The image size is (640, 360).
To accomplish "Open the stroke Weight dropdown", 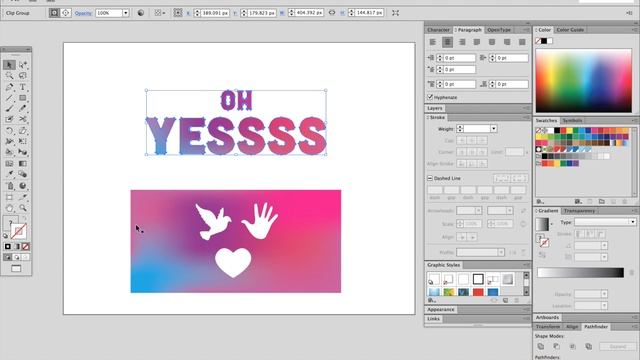I will tap(493, 129).
